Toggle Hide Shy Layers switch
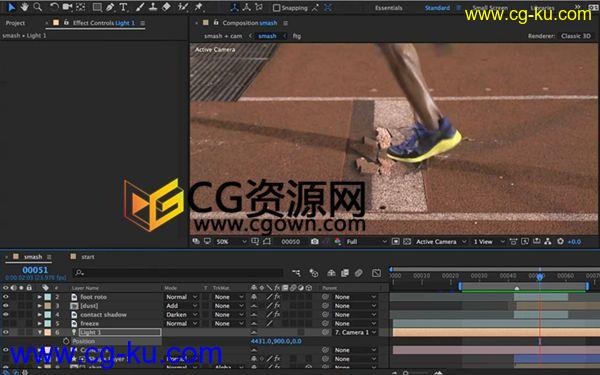Viewport: 600px width, 375px height. (331, 273)
